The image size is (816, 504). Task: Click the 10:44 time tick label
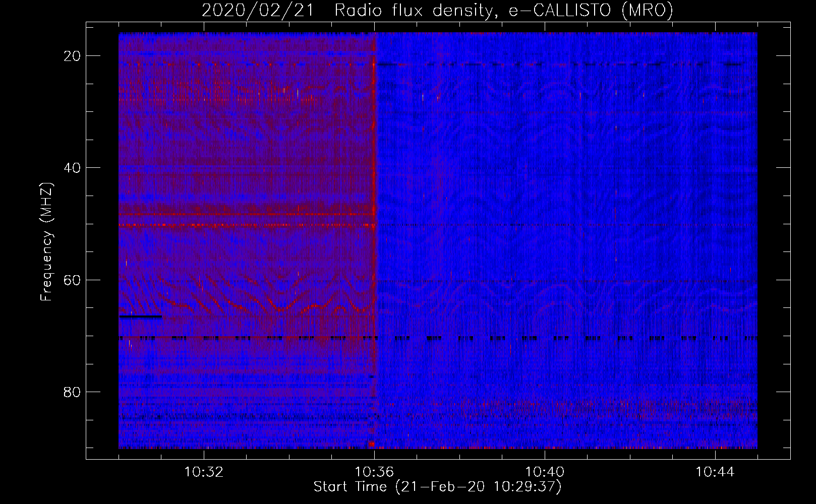click(x=715, y=472)
